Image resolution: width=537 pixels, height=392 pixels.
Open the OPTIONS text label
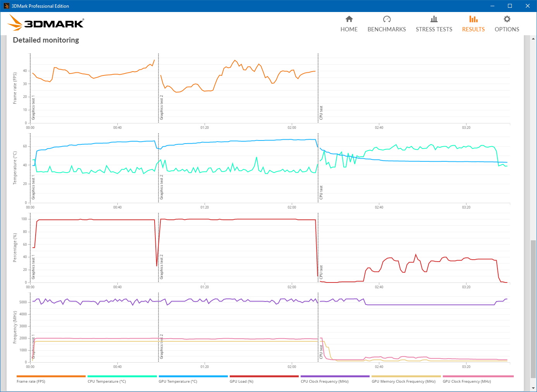click(507, 29)
